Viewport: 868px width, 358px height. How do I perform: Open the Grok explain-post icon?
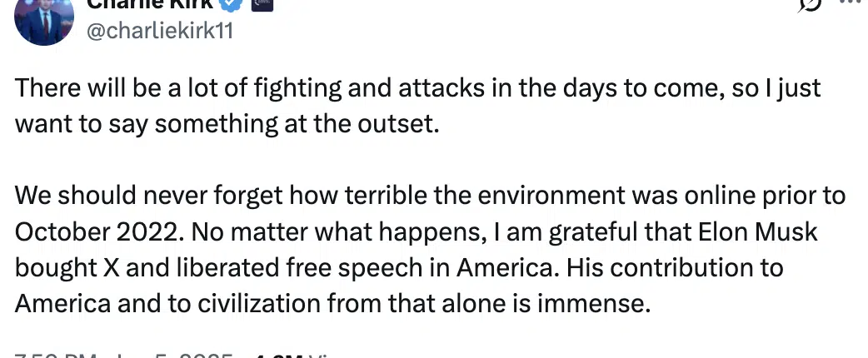pyautogui.click(x=810, y=4)
